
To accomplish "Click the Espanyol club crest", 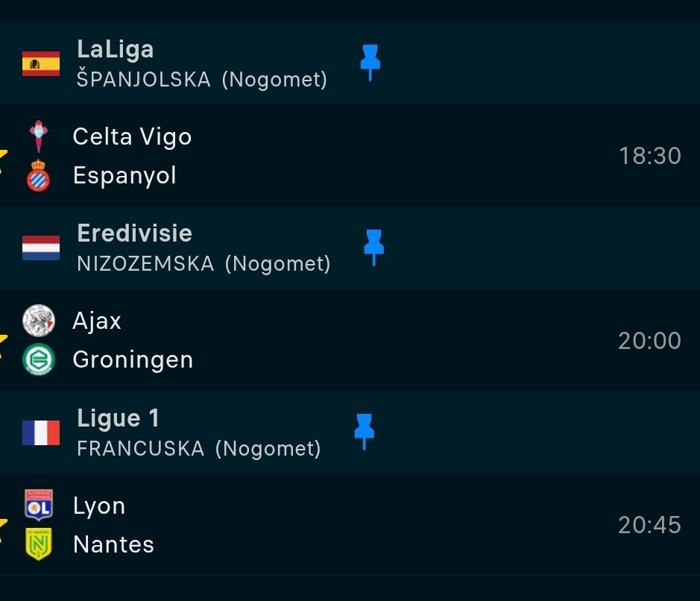I will pyautogui.click(x=39, y=176).
